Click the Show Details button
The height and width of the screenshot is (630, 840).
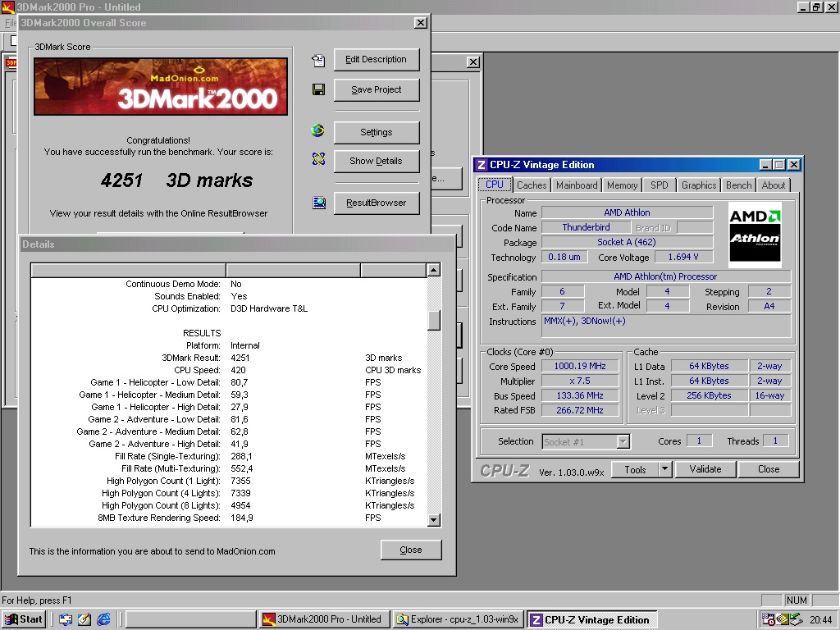[376, 162]
